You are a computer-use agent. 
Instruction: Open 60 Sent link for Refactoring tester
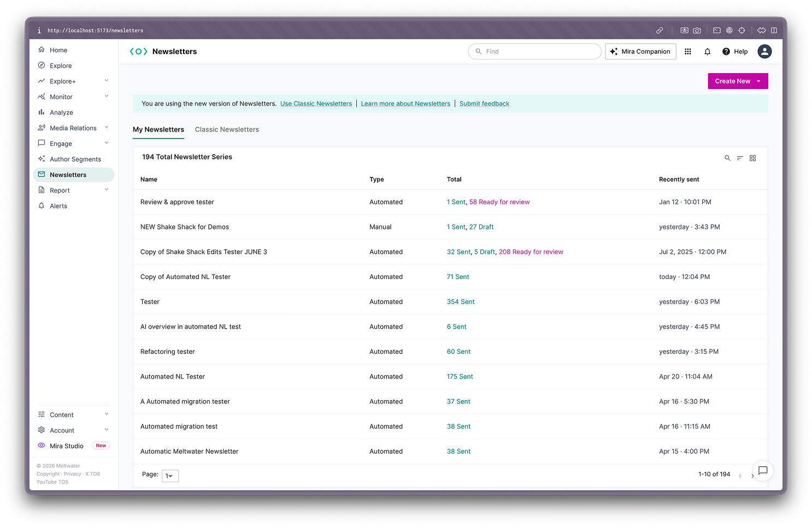(x=458, y=352)
